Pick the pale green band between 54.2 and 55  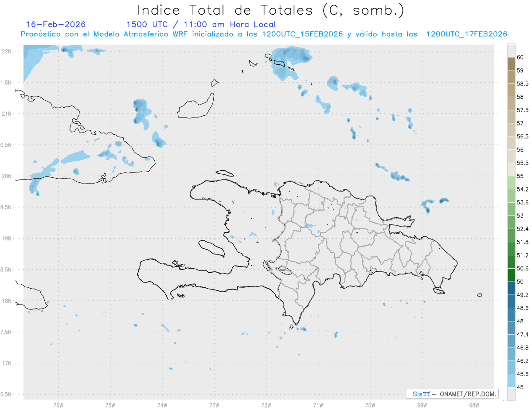click(x=511, y=183)
